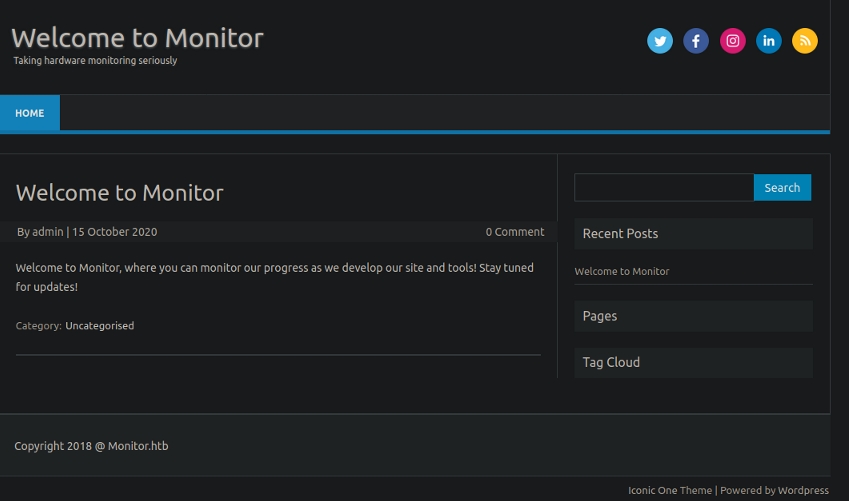Focus the sidebar search text field
The height and width of the screenshot is (501, 849).
pyautogui.click(x=664, y=188)
